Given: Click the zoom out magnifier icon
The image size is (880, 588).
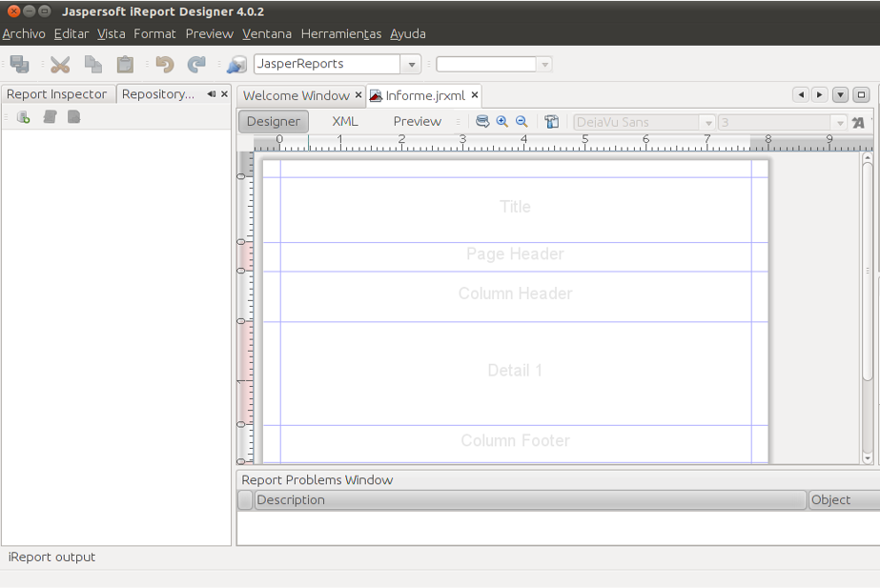Looking at the screenshot, I should [522, 121].
